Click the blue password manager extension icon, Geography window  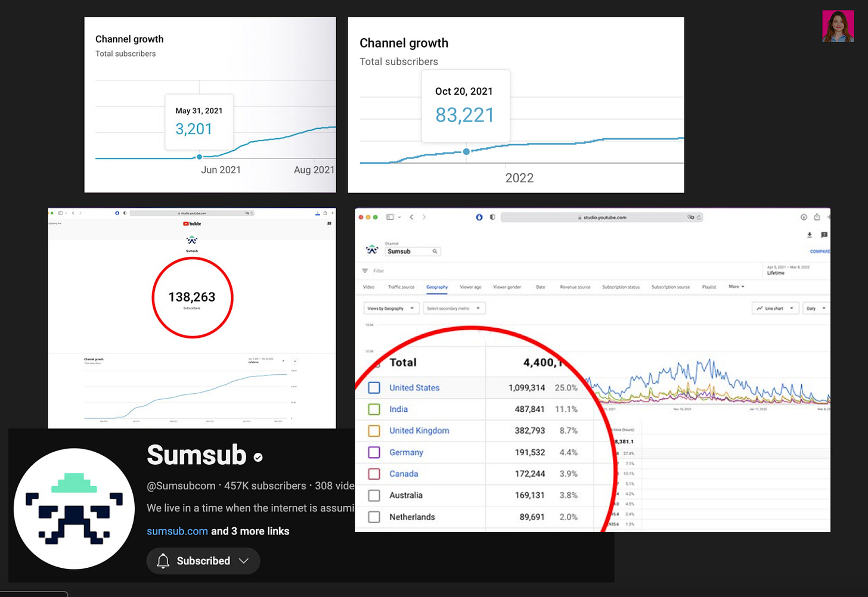479,217
